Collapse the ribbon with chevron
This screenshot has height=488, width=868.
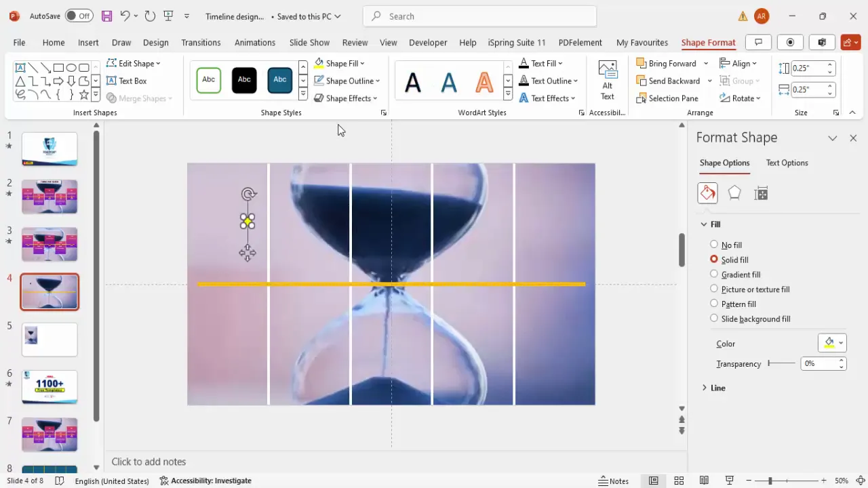[x=852, y=113]
